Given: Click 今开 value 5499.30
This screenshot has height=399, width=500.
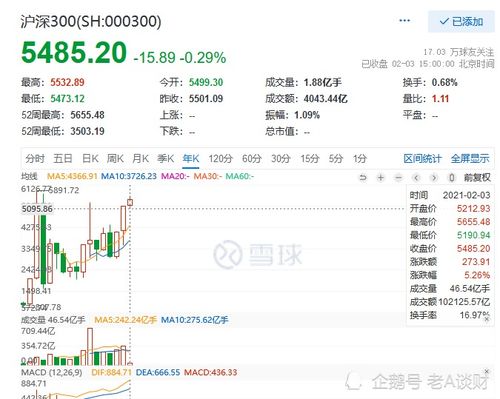Looking at the screenshot, I should [x=206, y=82].
